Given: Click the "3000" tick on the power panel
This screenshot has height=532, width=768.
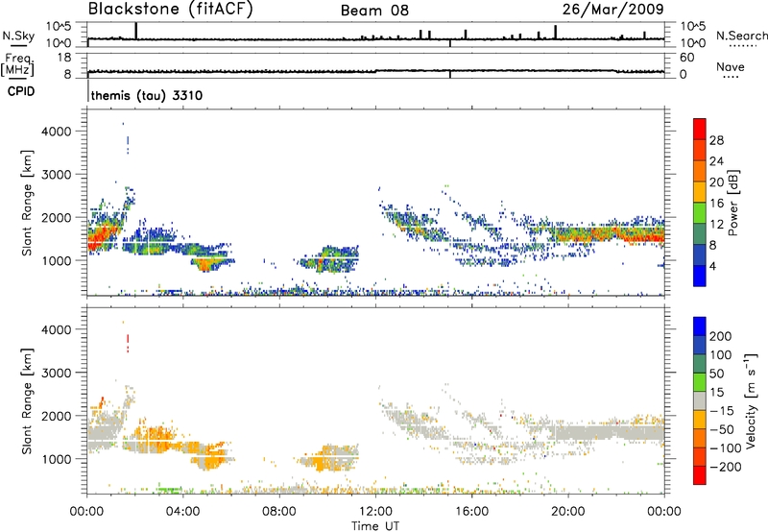Looking at the screenshot, I should pyautogui.click(x=56, y=175).
